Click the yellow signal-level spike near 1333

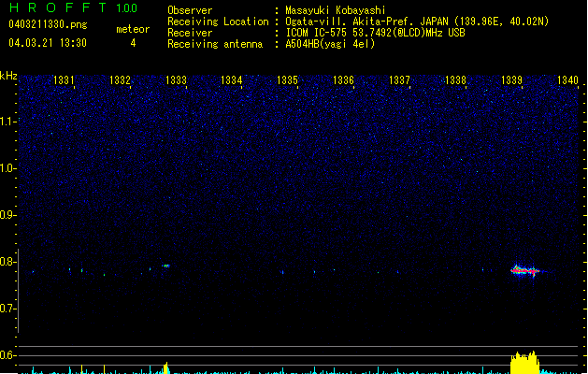coord(165,368)
